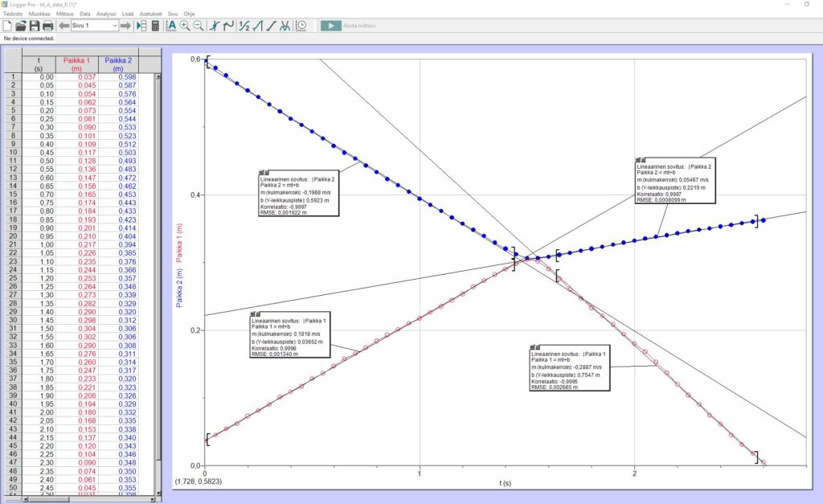Click the New file icon
823x504 pixels.
[7, 26]
